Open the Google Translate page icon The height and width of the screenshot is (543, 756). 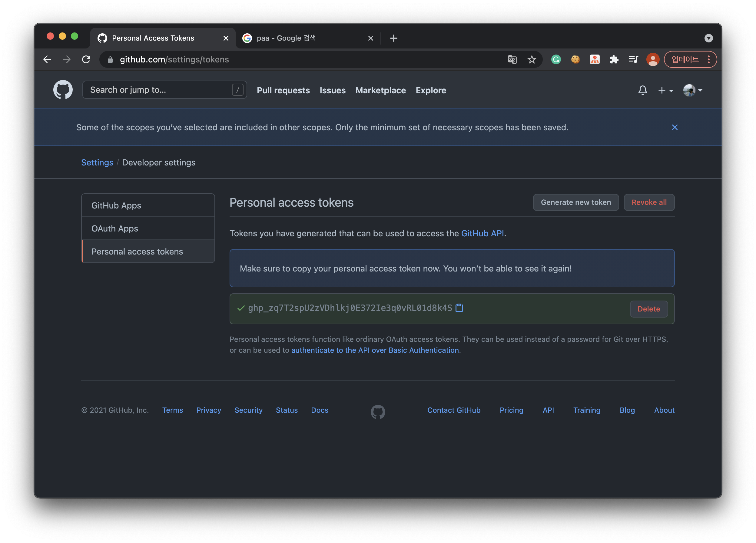(512, 60)
